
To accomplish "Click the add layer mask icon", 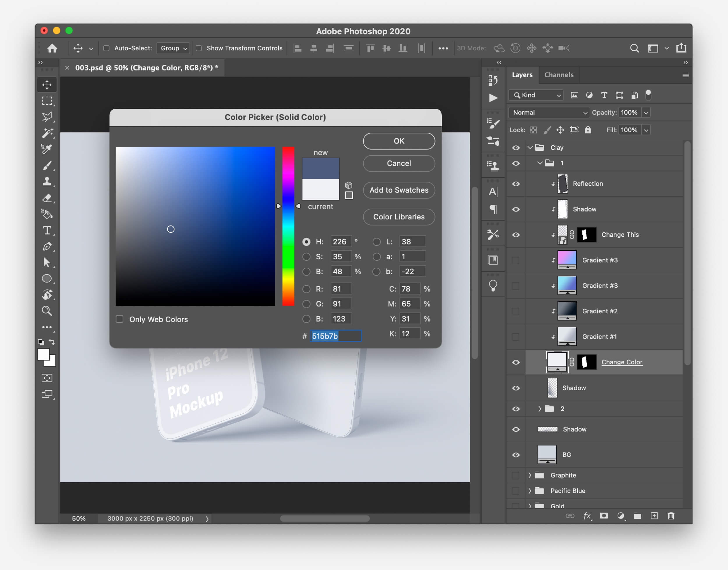I will click(x=604, y=516).
